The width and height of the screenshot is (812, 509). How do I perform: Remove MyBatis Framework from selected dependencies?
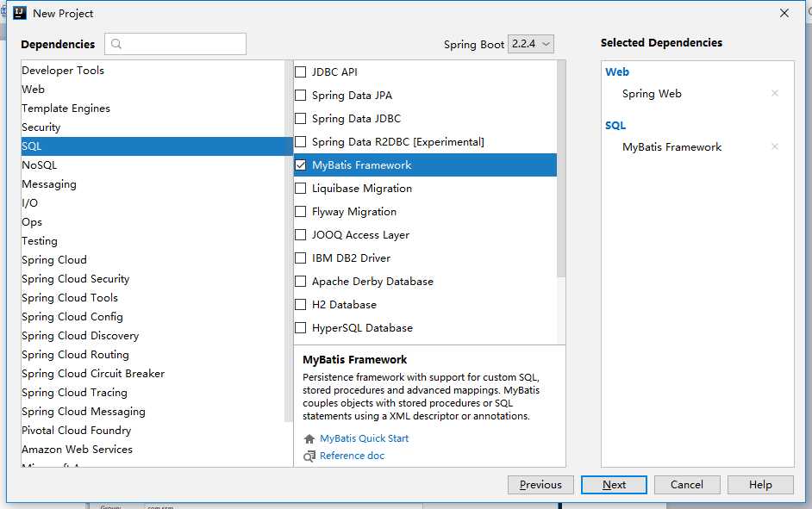coord(775,146)
